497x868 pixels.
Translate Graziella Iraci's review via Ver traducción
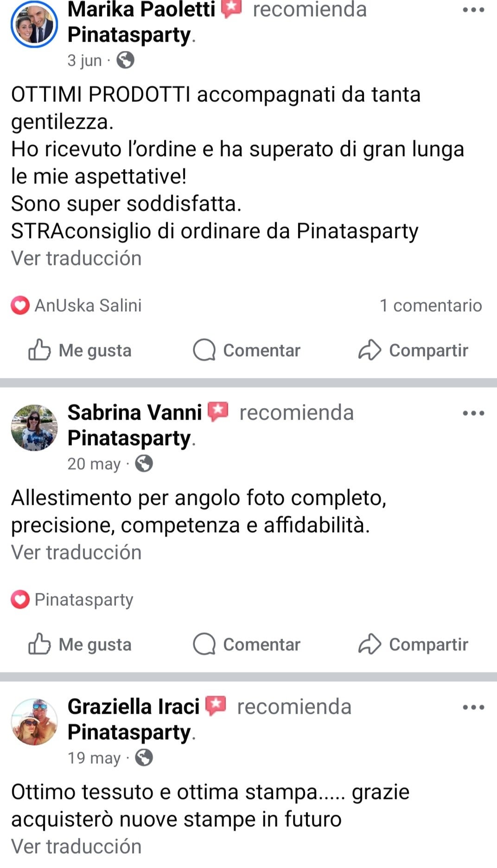click(76, 847)
